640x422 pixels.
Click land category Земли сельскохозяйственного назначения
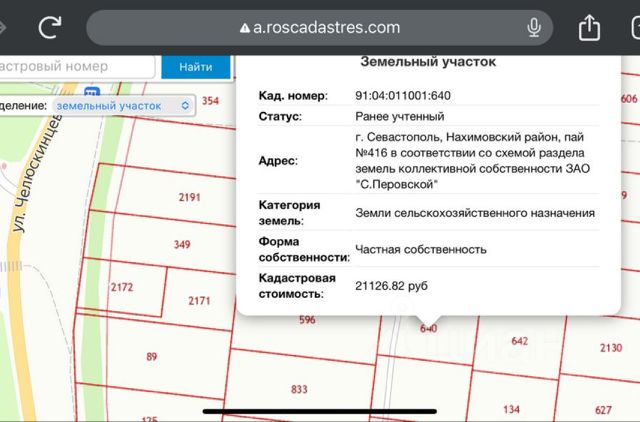click(475, 213)
